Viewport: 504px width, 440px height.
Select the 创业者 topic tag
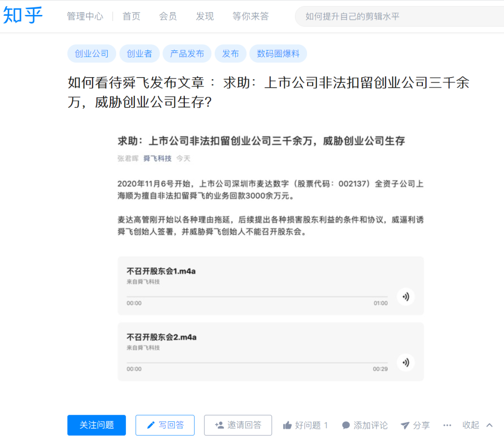coord(139,53)
